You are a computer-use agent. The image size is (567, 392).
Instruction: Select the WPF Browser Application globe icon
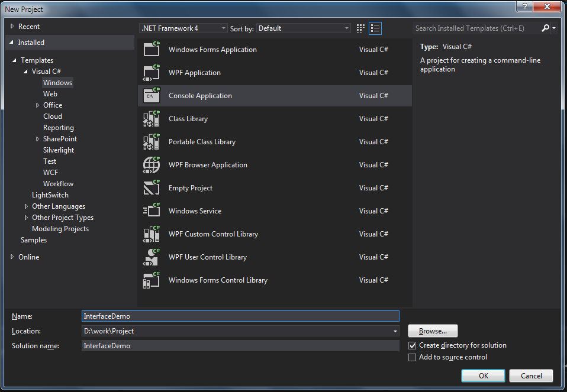152,165
